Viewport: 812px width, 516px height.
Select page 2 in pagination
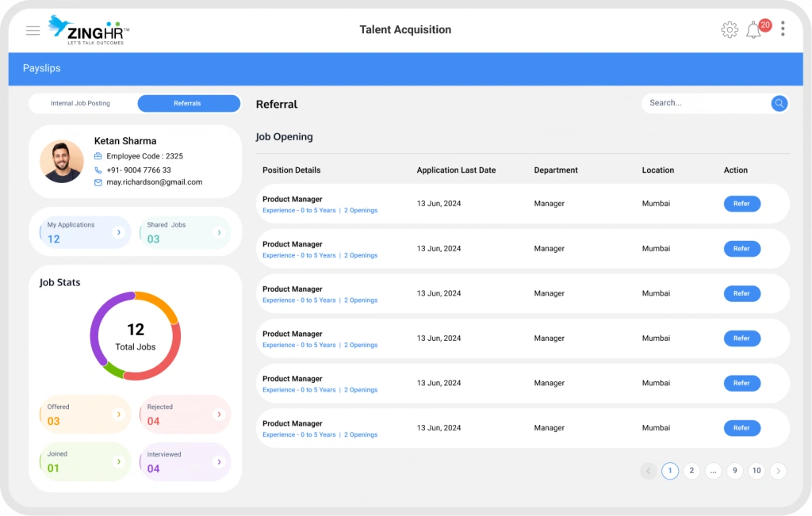click(x=691, y=471)
